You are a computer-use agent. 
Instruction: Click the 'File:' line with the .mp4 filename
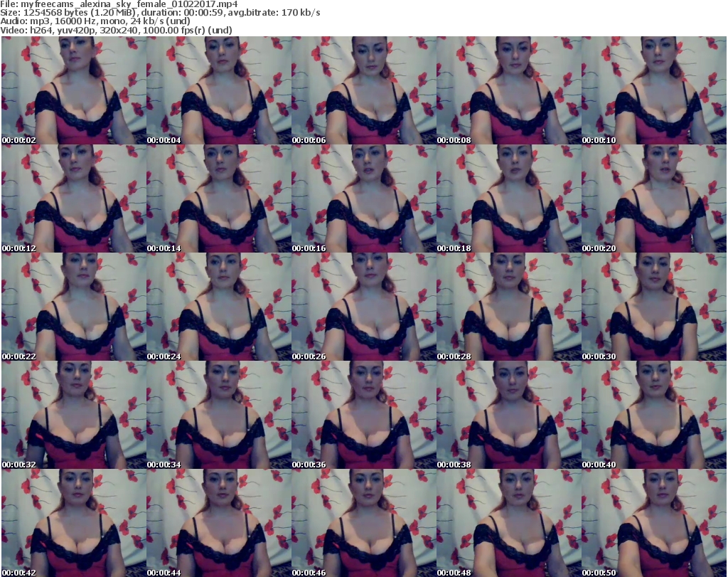pyautogui.click(x=119, y=4)
